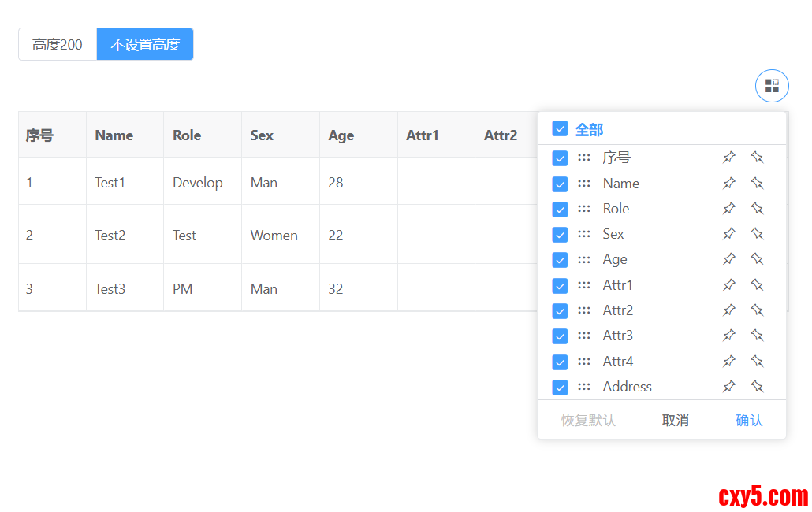Image resolution: width=812 pixels, height=512 pixels.
Task: Pin the Attr4 column to the right
Action: 757,362
